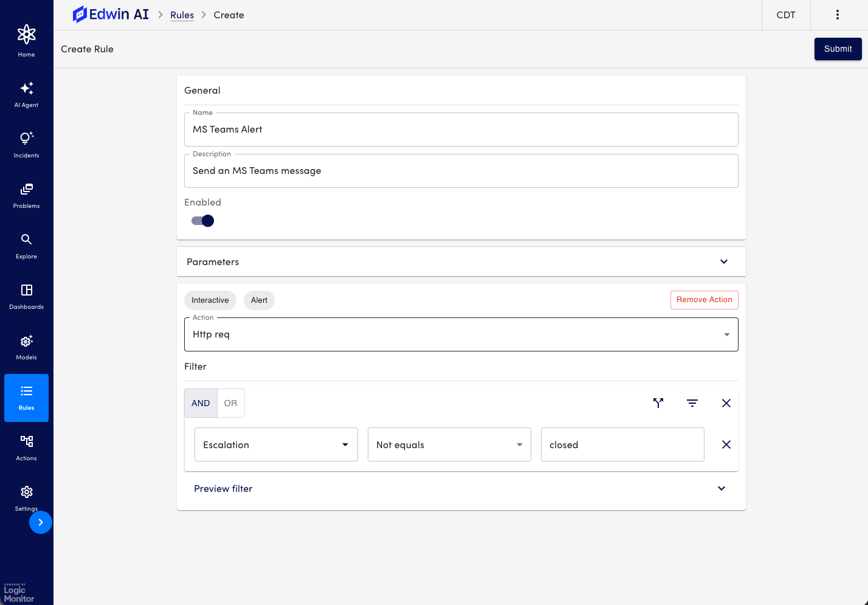Select the OR filter operator
This screenshot has height=605, width=868.
click(230, 403)
